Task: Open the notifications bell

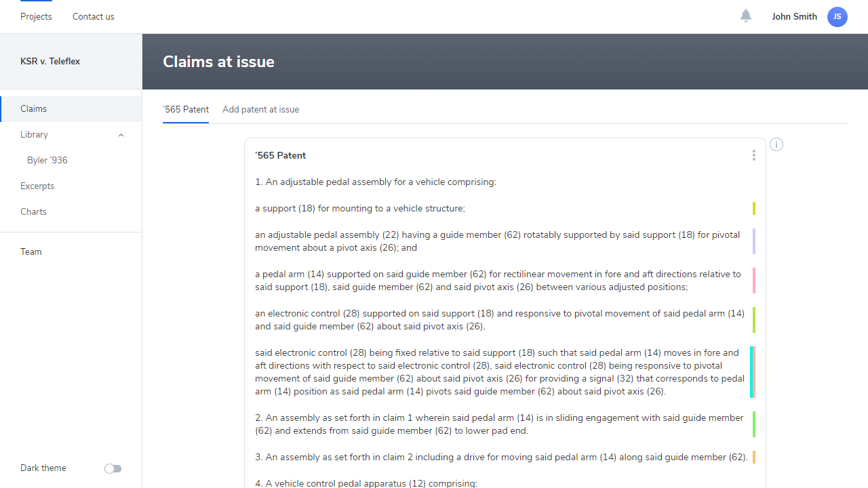Action: [x=746, y=16]
